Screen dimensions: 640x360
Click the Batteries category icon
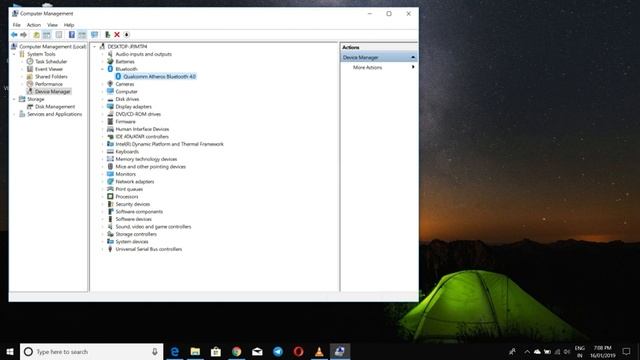coord(110,61)
